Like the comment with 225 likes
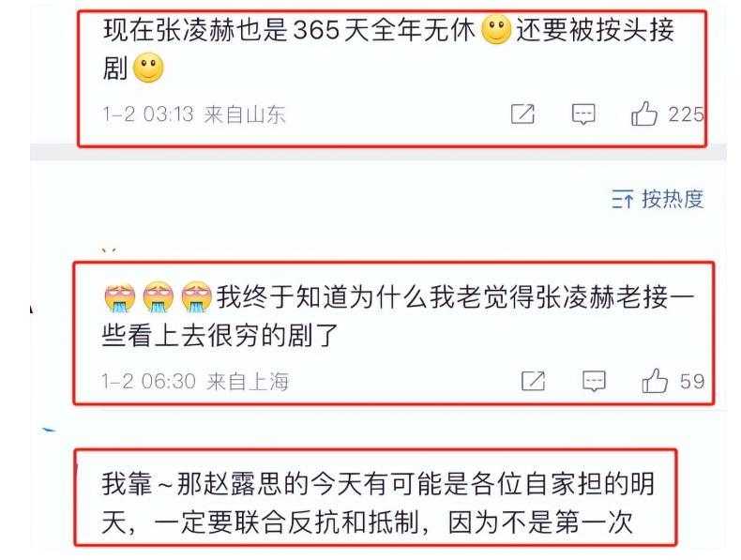Viewport: 741px width, 560px height. coord(644,114)
